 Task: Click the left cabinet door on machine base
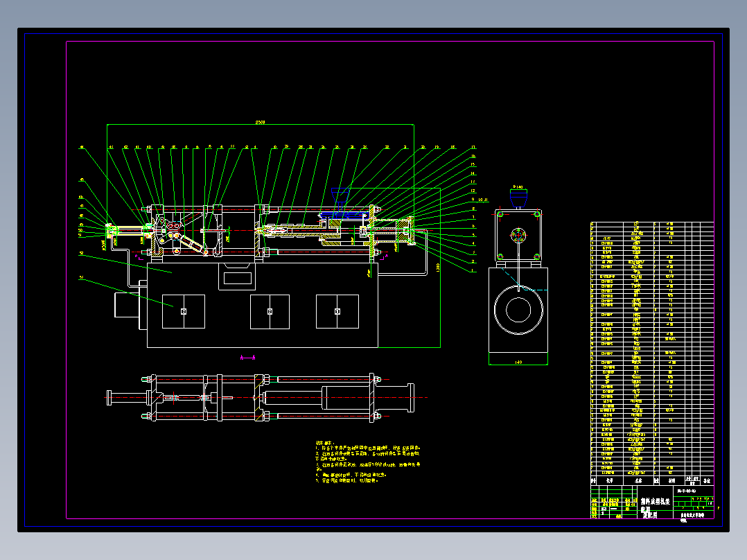[184, 311]
